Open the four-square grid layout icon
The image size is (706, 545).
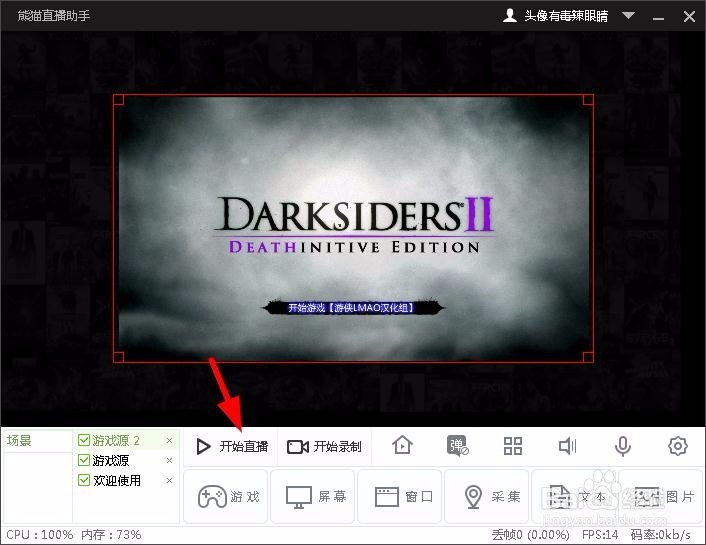click(512, 446)
